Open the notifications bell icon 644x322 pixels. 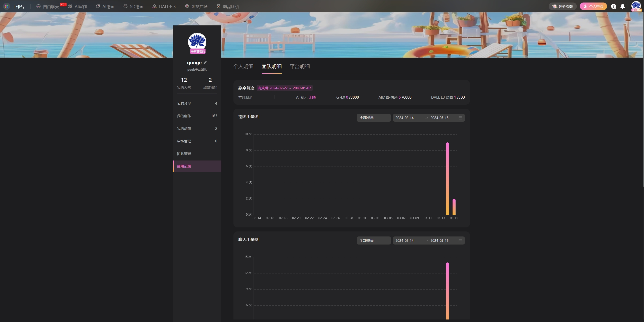coord(623,7)
